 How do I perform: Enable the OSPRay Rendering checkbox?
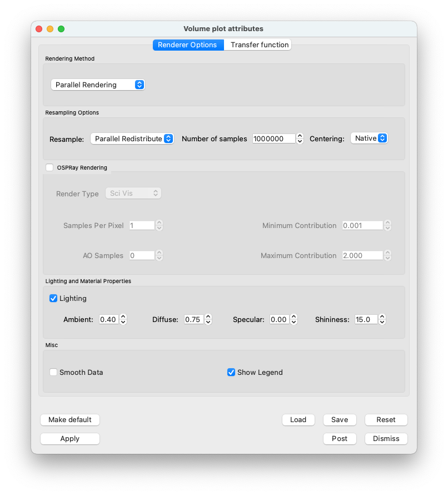pos(49,167)
